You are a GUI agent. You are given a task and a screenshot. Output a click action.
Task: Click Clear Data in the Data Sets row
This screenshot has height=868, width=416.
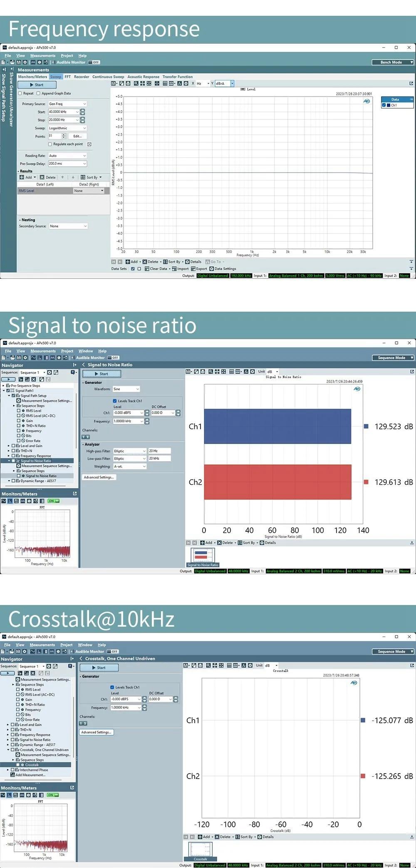click(x=156, y=269)
